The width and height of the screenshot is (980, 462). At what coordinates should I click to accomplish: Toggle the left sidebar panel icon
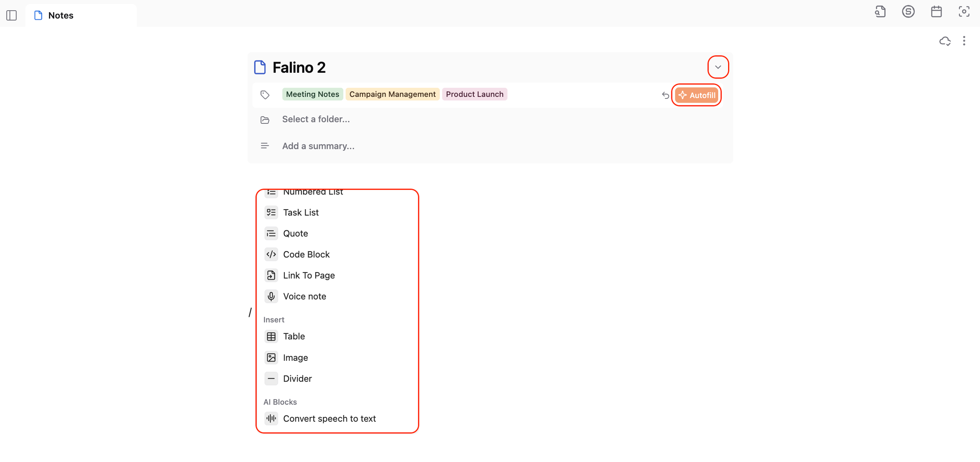[11, 16]
